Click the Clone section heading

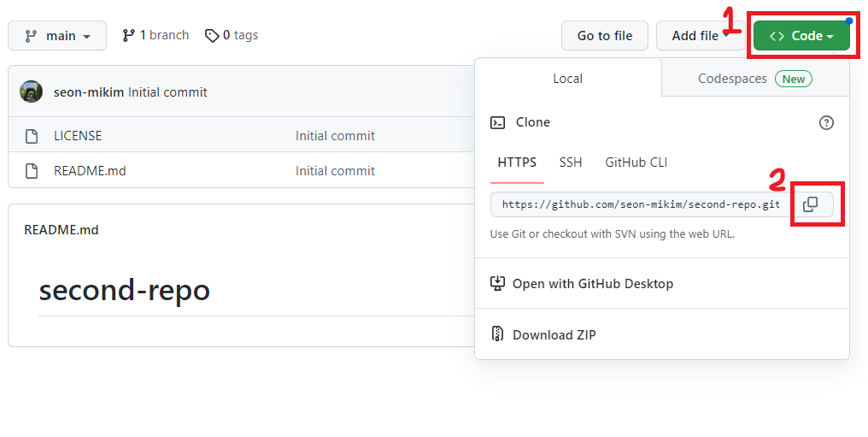532,121
